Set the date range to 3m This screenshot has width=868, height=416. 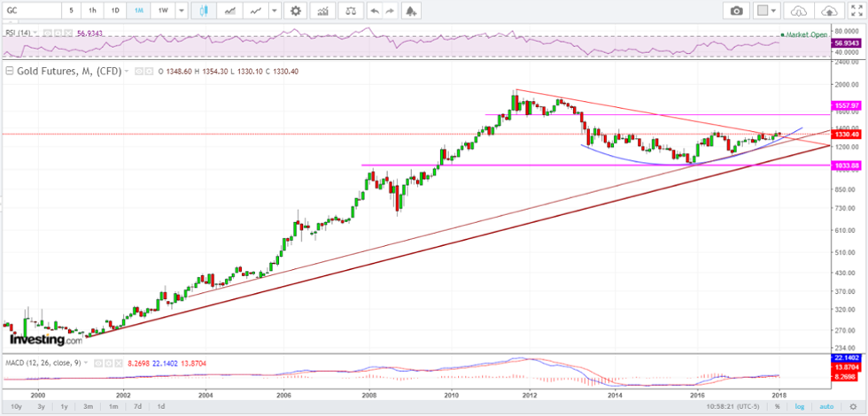(x=86, y=406)
